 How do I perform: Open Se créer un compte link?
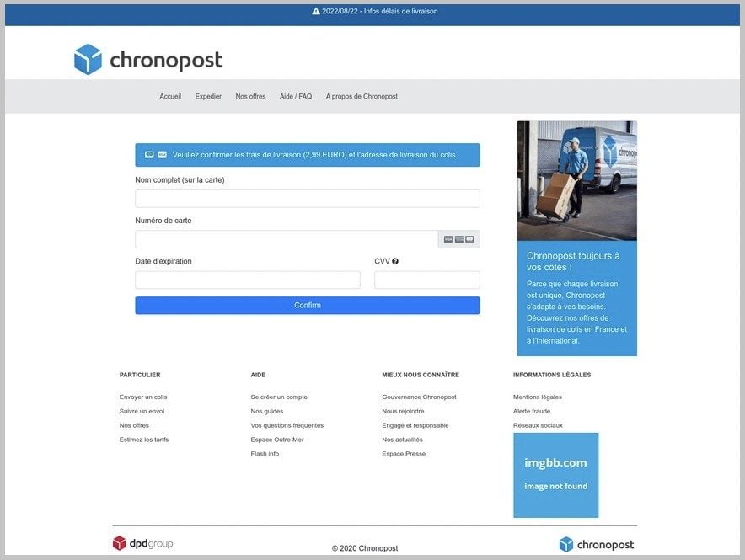click(279, 397)
